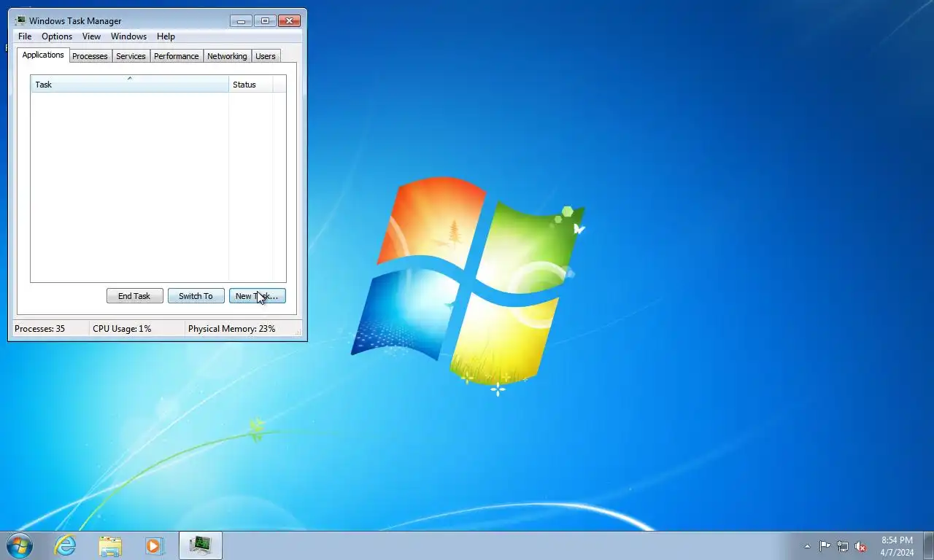
Task: Open the Help menu
Action: [x=166, y=36]
